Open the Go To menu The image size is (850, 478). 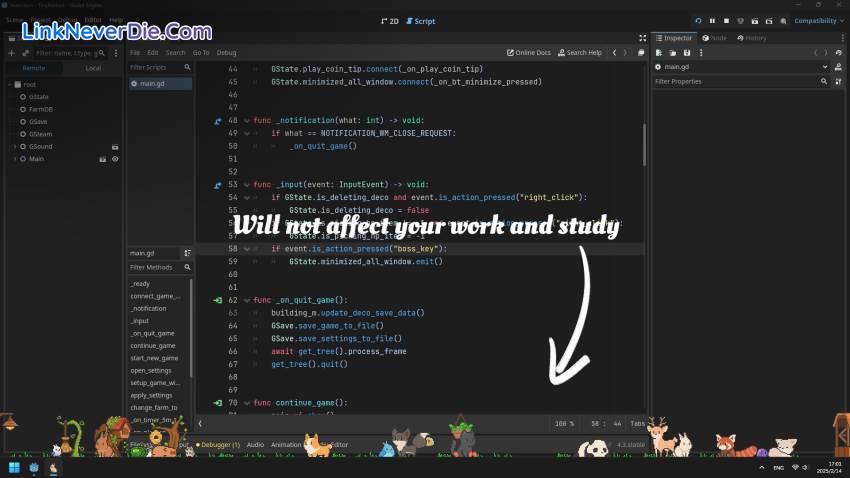(x=201, y=52)
